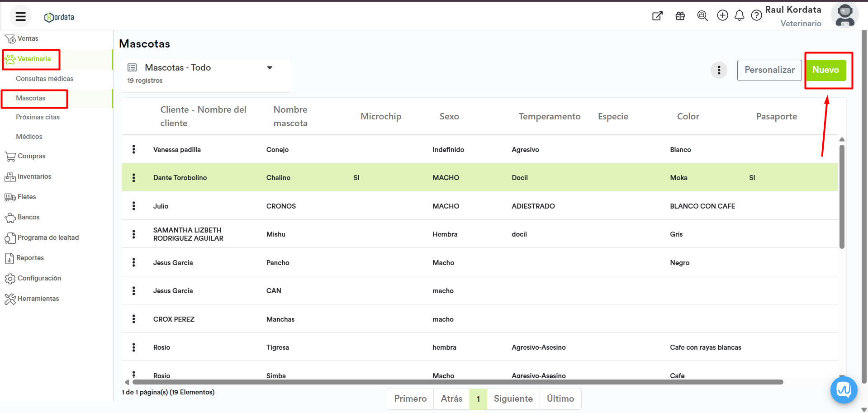Viewport: 868px width, 413px height.
Task: Open the gift box icon
Action: click(x=680, y=16)
